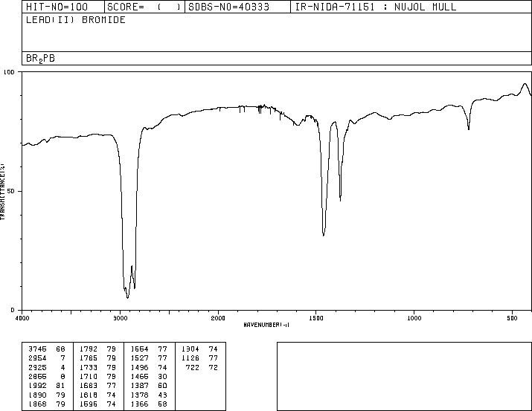Viewport: 532px width, 411px height.
Task: Click transmittance value 81 beside 1992
Action: [x=60, y=386]
